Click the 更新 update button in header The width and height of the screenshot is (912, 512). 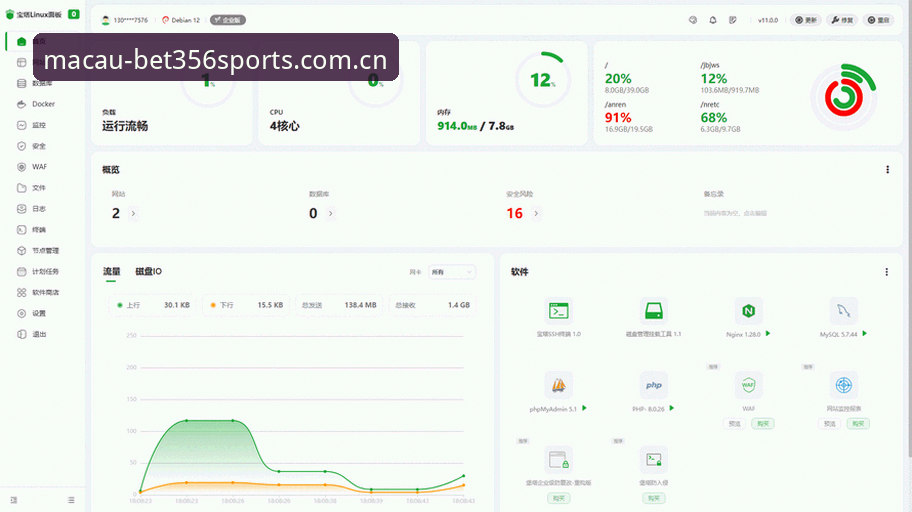click(806, 20)
